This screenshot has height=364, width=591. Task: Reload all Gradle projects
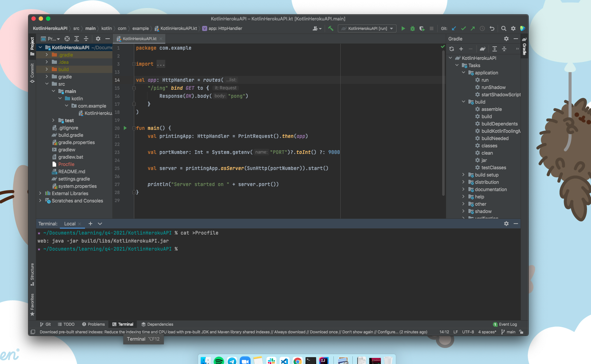(x=452, y=49)
